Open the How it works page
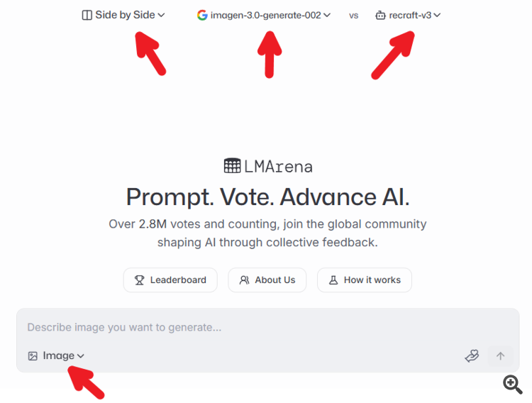The image size is (532, 403). (365, 280)
